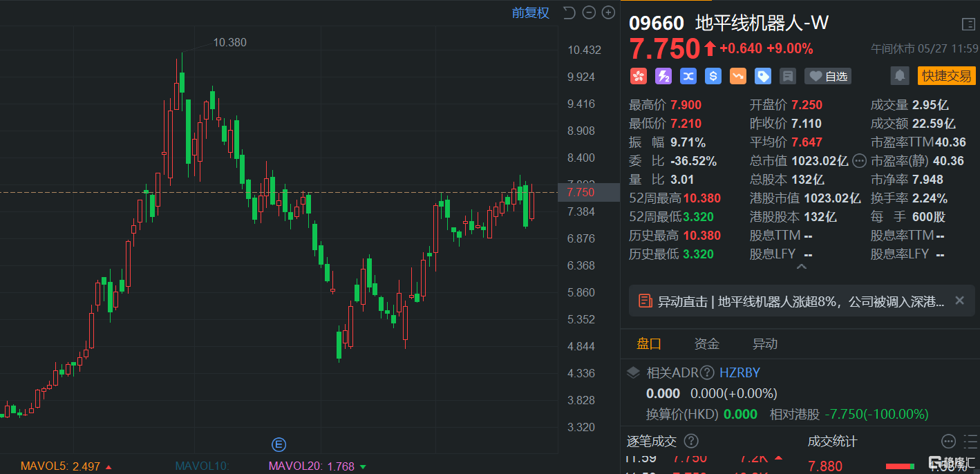Click the 相关ADR layers icon
Screen dimensions: 980x474
(633, 372)
